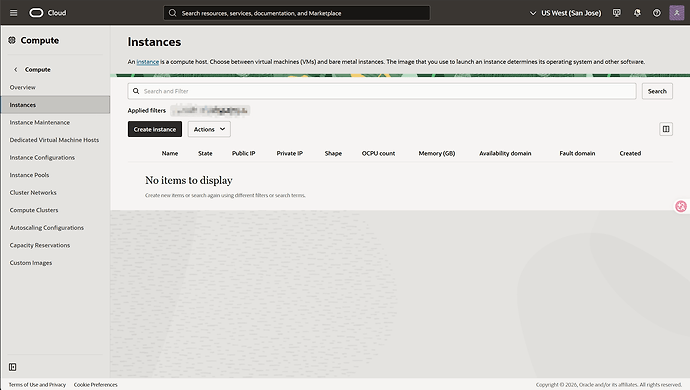690x390 pixels.
Task: Open the Cloud Shell developer tools icon
Action: coord(617,13)
